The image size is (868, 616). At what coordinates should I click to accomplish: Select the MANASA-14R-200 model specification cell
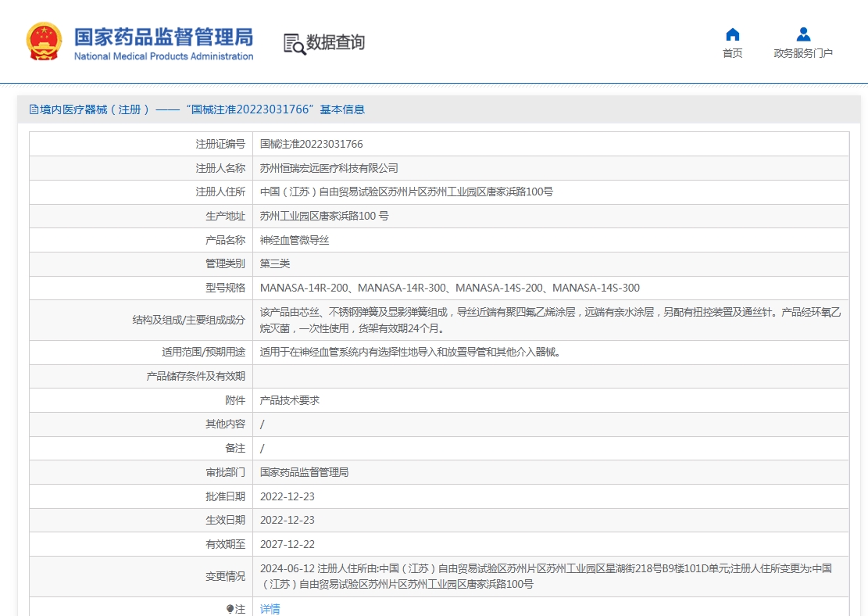point(551,288)
